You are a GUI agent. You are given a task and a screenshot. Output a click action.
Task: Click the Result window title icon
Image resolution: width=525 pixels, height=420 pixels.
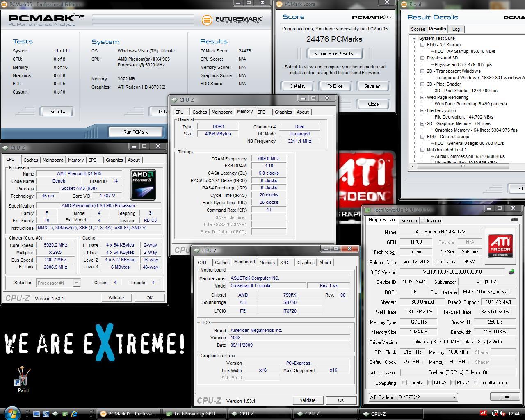[404, 5]
